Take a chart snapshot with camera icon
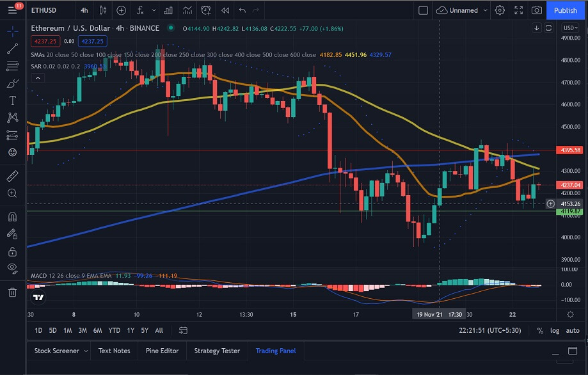Screen dimensions: 588x375 (536, 10)
